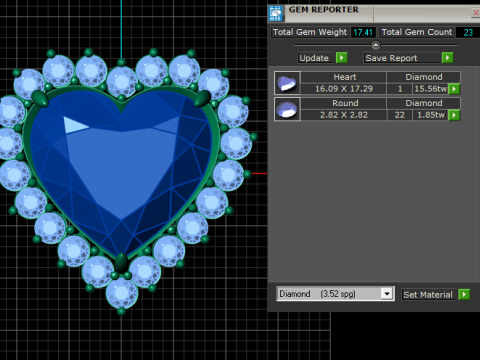480x360 pixels.
Task: Click the Diamond material label in Round row
Action: tap(424, 103)
